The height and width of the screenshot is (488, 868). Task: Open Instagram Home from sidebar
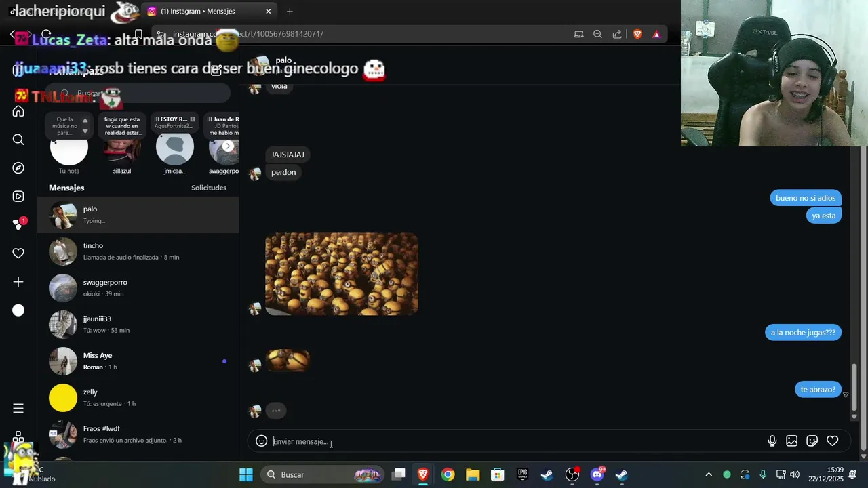coord(18,111)
